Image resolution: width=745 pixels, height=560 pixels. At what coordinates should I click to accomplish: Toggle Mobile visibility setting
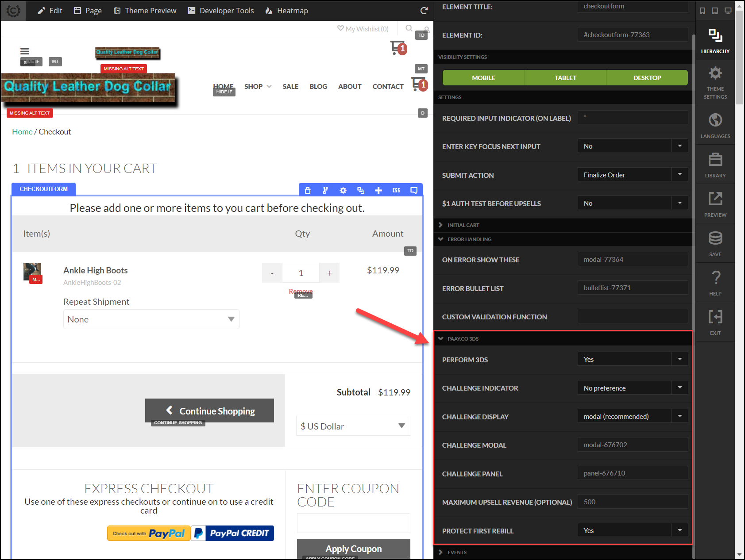pos(483,78)
